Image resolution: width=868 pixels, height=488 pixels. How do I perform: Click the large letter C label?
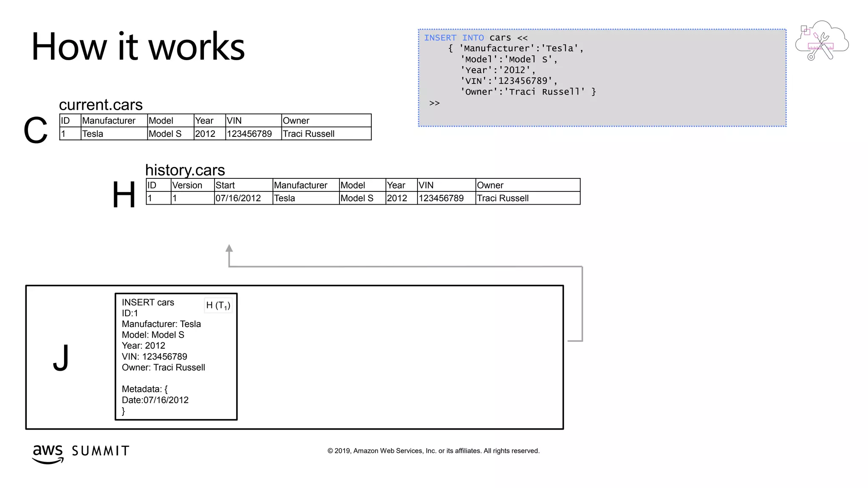[x=35, y=131]
